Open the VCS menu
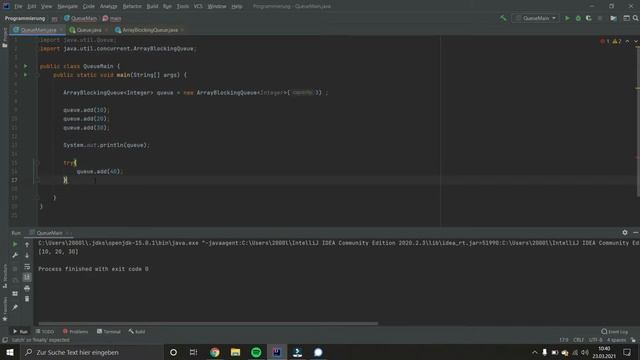The height and width of the screenshot is (360, 640). (x=198, y=6)
